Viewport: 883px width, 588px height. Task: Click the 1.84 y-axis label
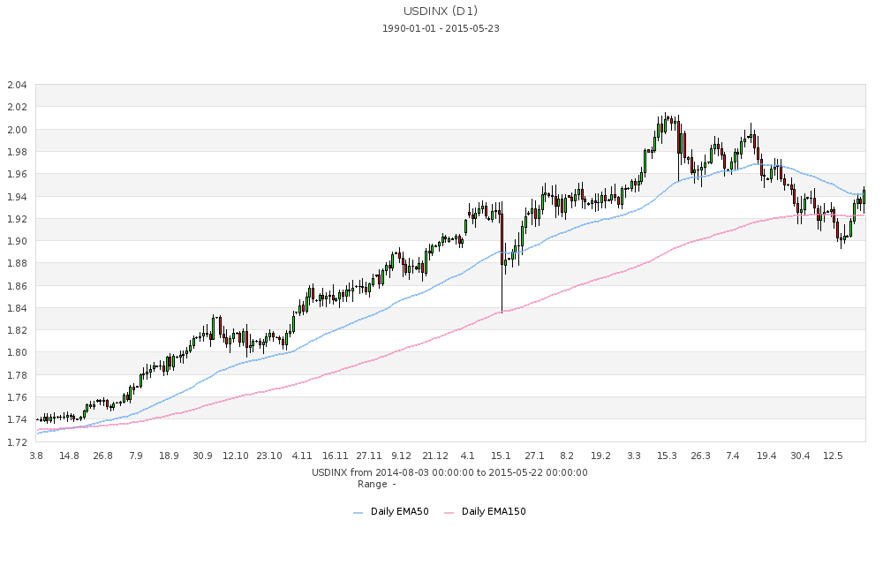coord(17,308)
